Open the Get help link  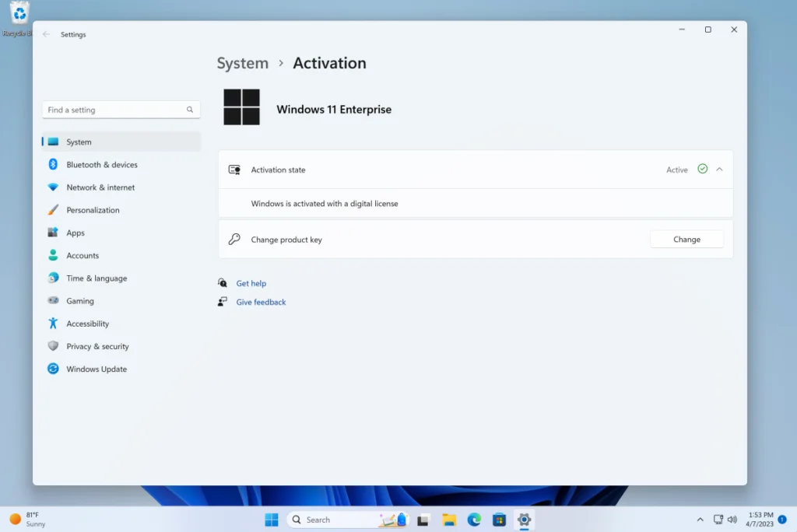(x=251, y=284)
